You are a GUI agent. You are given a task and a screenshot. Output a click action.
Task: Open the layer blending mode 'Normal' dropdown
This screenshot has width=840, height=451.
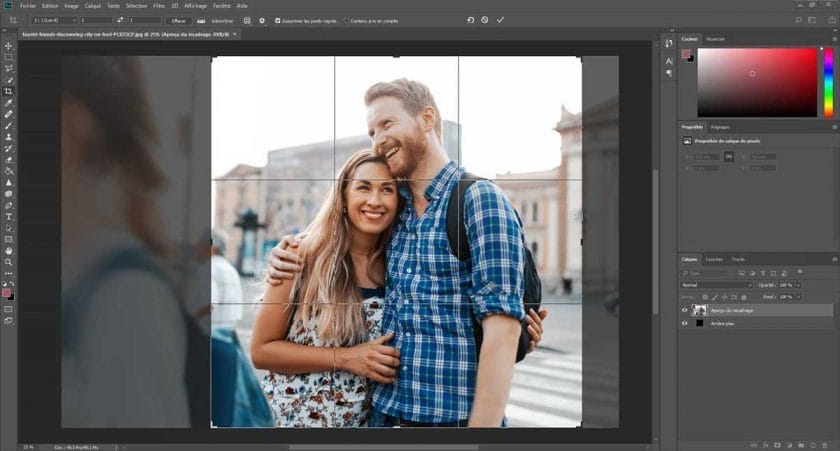716,284
